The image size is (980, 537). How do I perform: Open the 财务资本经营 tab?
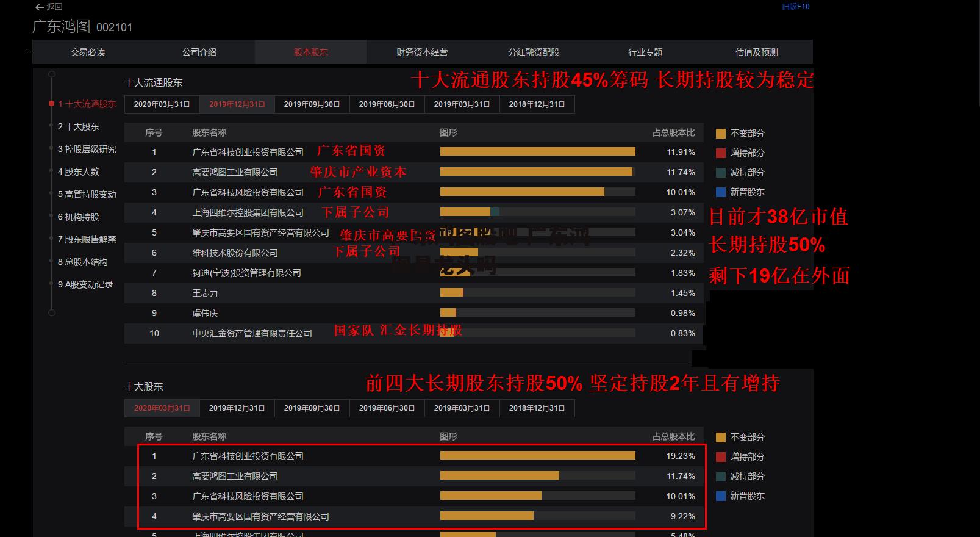422,52
